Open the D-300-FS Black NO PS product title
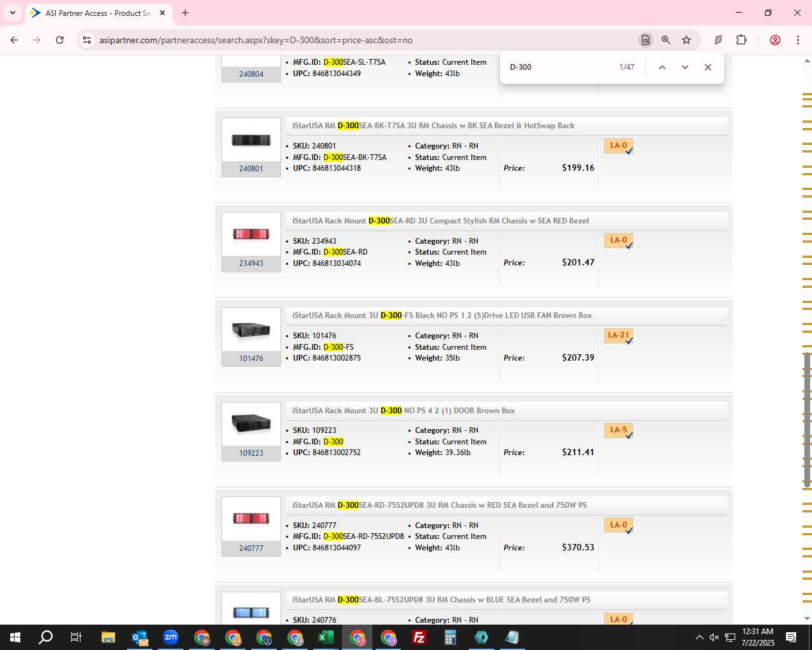812x650 pixels. click(442, 315)
